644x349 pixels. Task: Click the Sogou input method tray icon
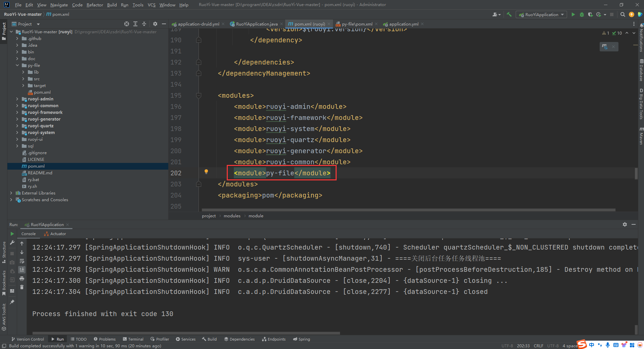[582, 344]
